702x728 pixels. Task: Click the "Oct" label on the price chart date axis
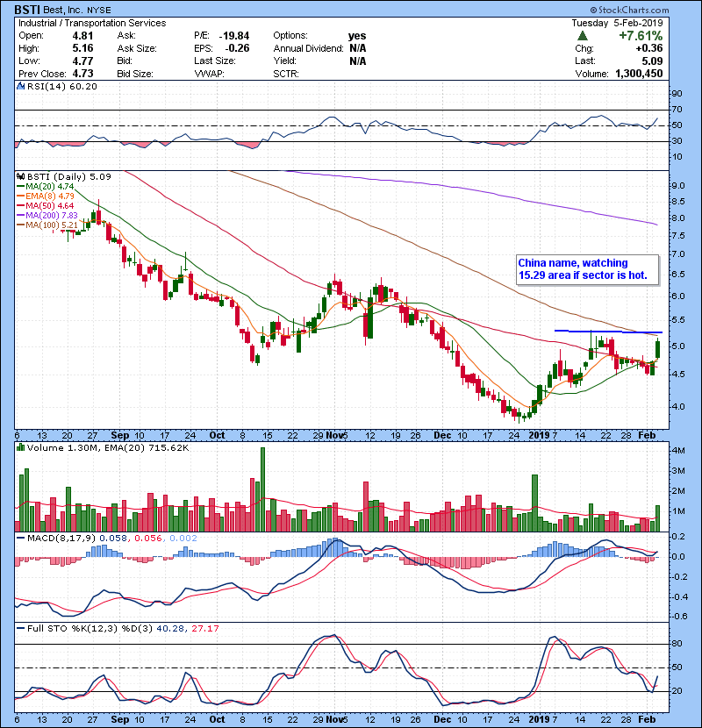[x=217, y=436]
